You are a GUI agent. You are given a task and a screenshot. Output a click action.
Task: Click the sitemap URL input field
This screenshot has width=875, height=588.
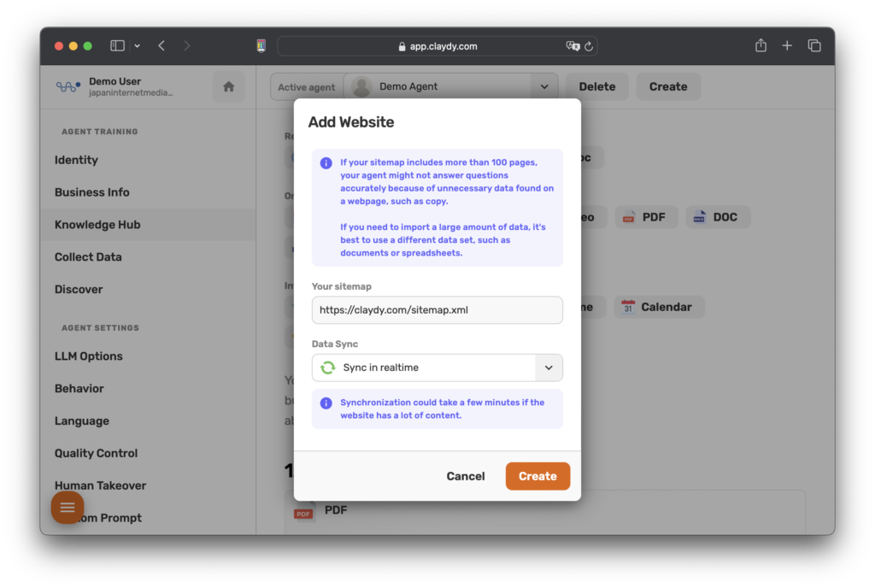coord(437,310)
